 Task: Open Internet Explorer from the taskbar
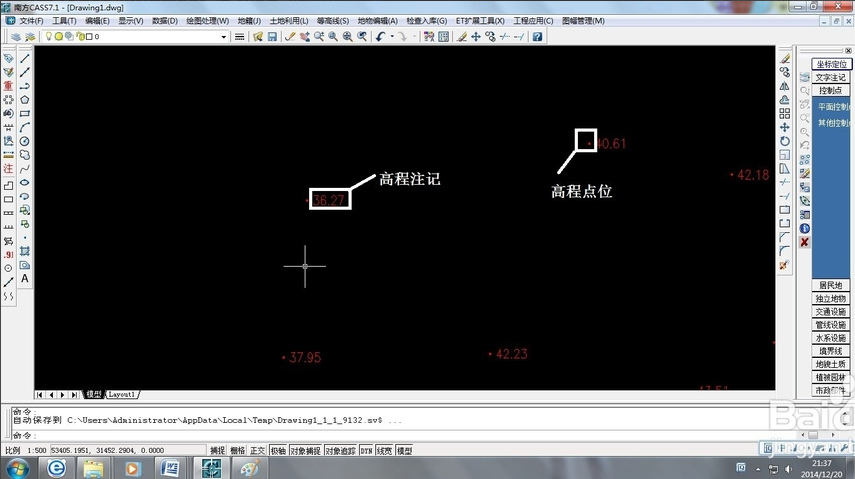point(56,468)
